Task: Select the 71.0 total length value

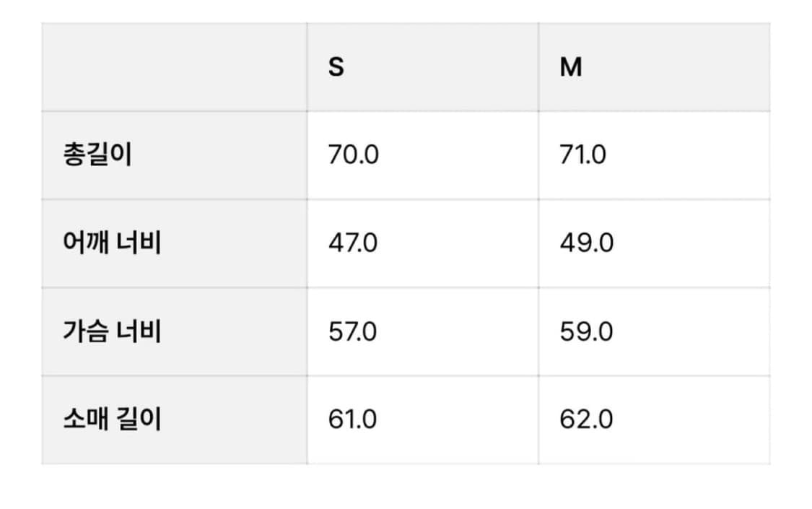Action: click(x=583, y=155)
